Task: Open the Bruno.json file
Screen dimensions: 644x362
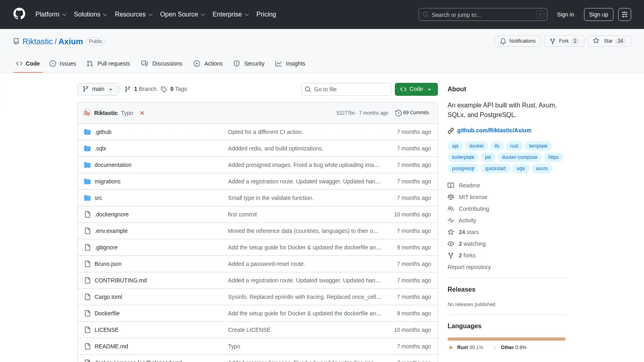Action: pos(108,264)
